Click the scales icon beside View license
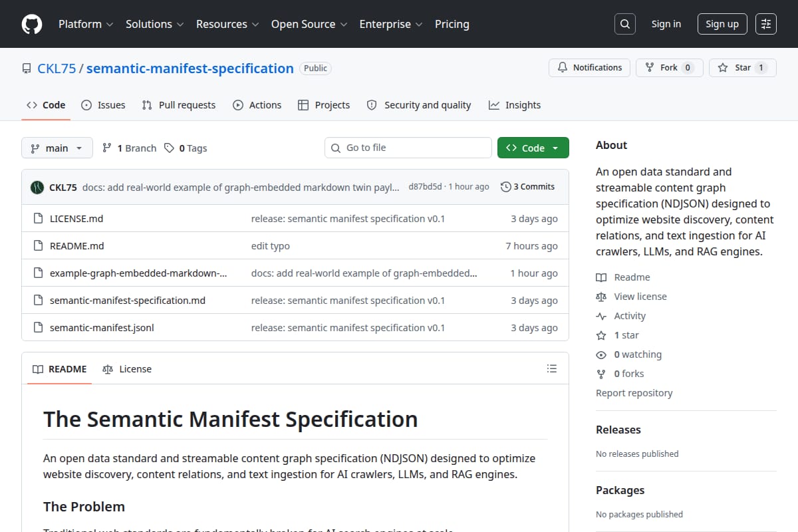Viewport: 798px width, 532px height. [601, 297]
